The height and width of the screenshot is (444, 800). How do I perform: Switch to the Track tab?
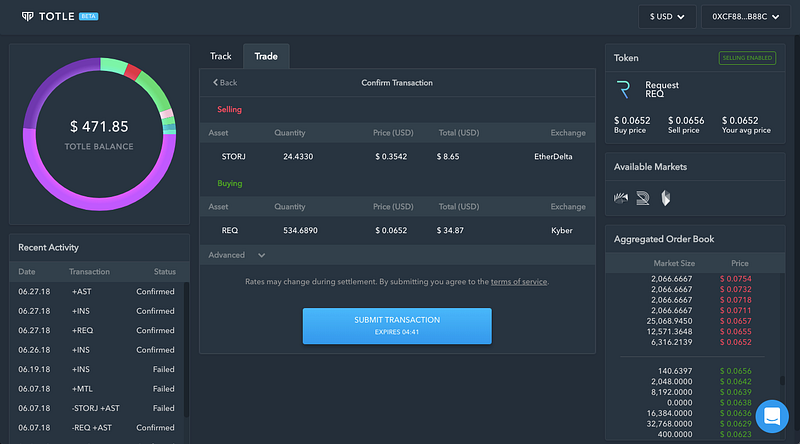click(x=220, y=56)
